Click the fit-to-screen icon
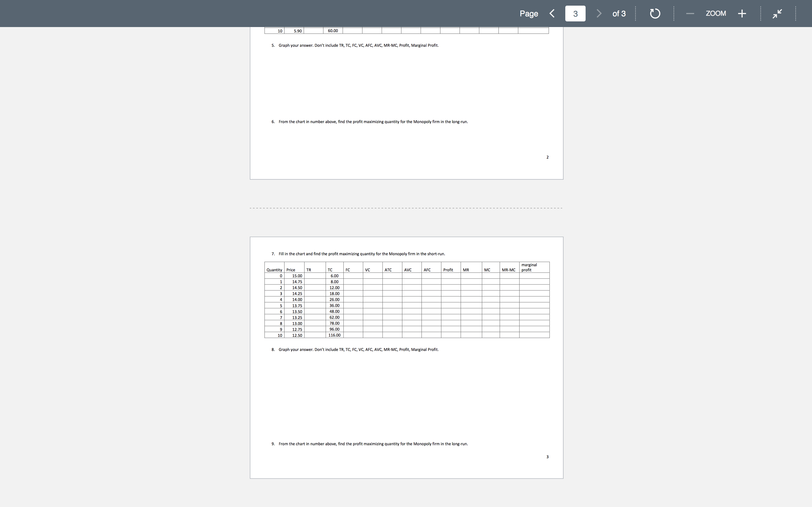This screenshot has height=507, width=812. [x=777, y=14]
